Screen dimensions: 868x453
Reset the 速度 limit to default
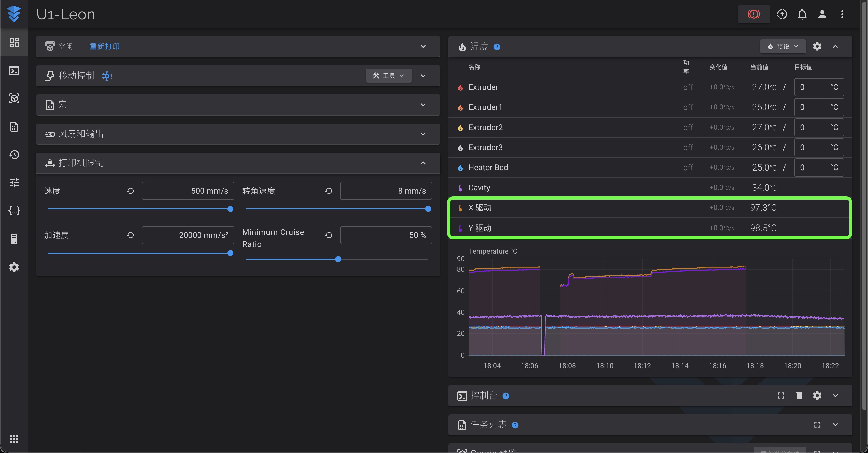pyautogui.click(x=130, y=191)
